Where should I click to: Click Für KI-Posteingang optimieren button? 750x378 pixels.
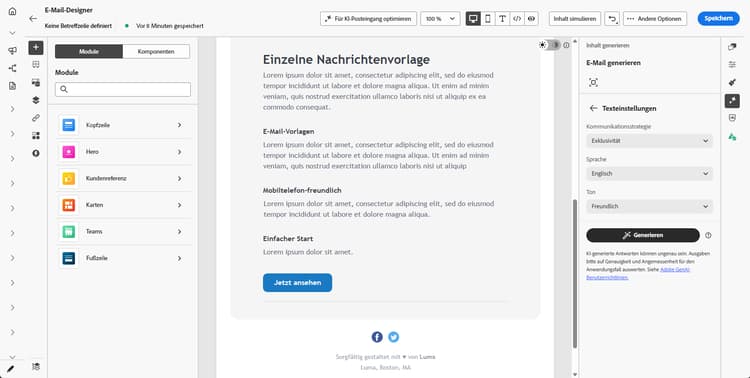click(x=368, y=19)
